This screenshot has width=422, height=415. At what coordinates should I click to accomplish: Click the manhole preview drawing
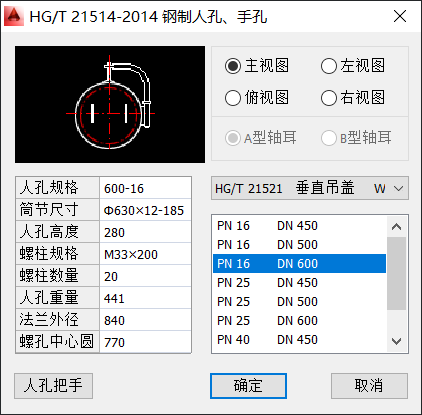pos(110,104)
